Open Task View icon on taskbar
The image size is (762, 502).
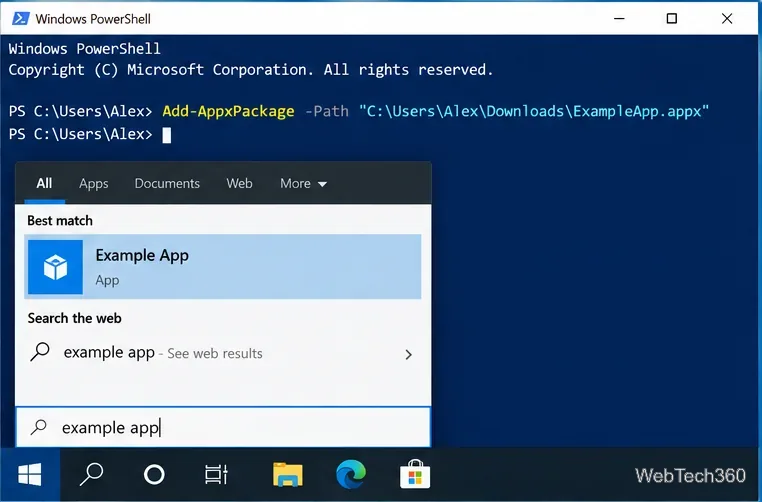tap(216, 475)
